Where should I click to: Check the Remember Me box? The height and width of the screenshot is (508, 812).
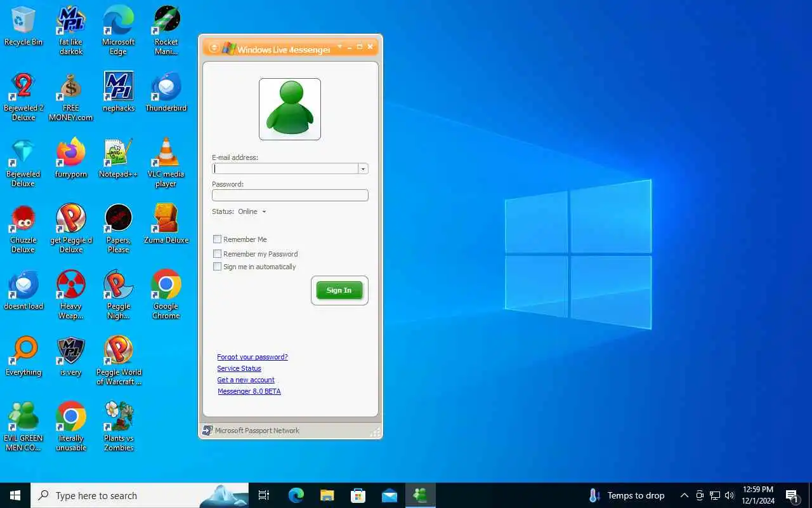(217, 239)
